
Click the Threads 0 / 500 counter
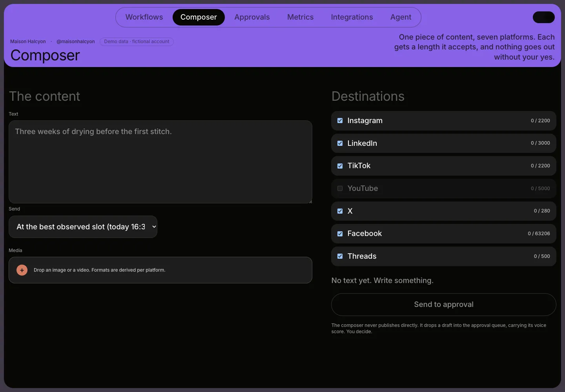[542, 256]
